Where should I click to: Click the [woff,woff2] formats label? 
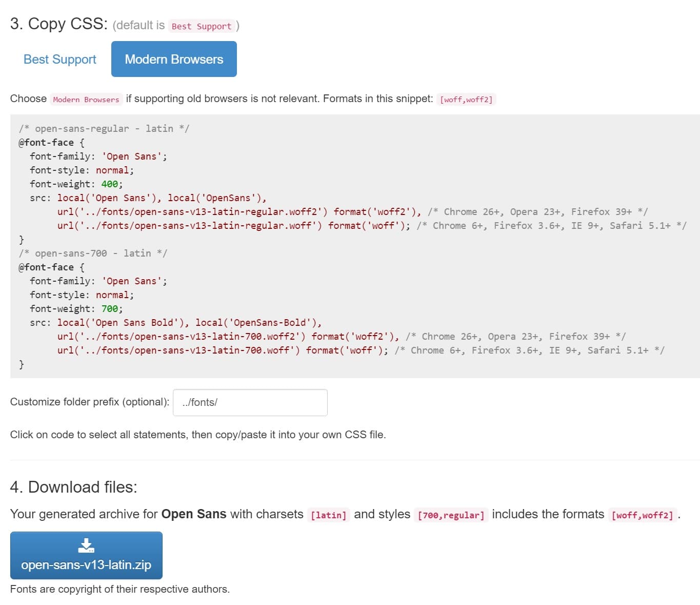pos(466,99)
